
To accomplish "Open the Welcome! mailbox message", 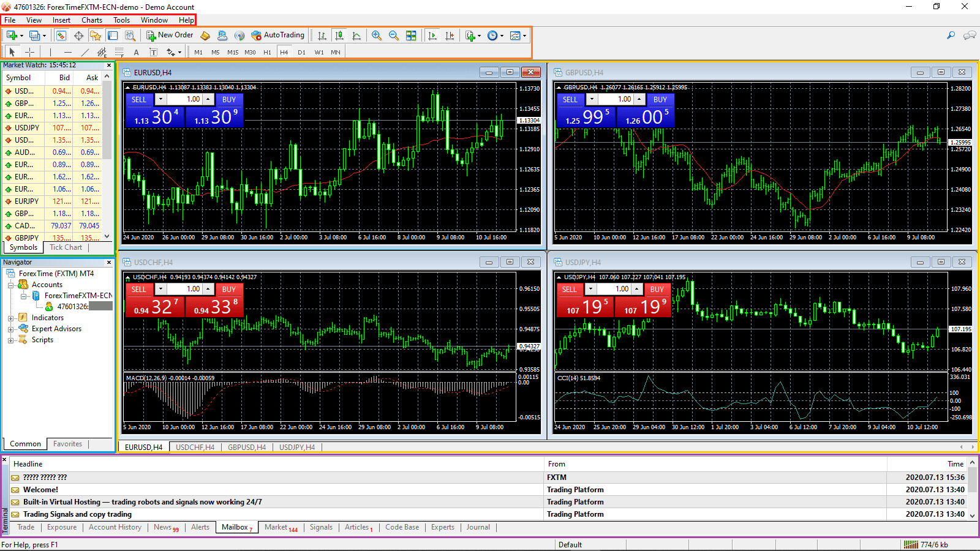I will pyautogui.click(x=40, y=489).
